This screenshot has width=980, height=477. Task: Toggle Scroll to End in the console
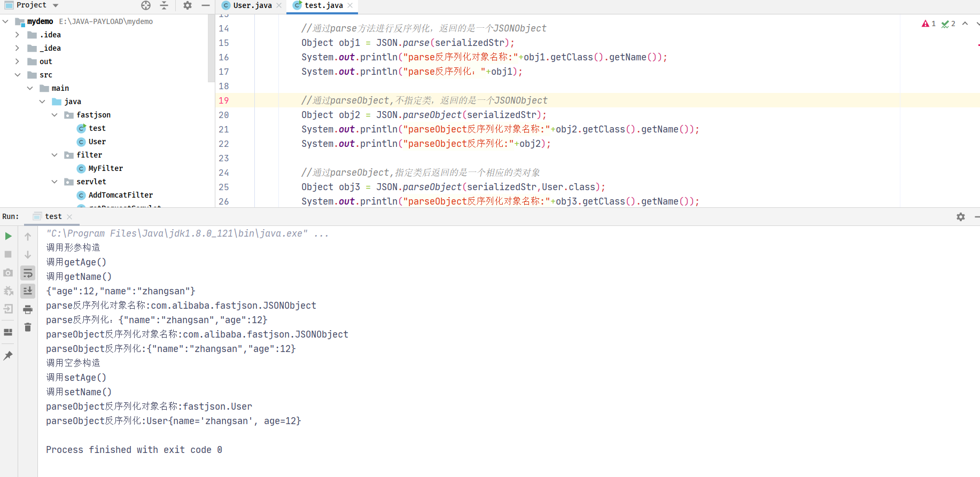coord(28,291)
